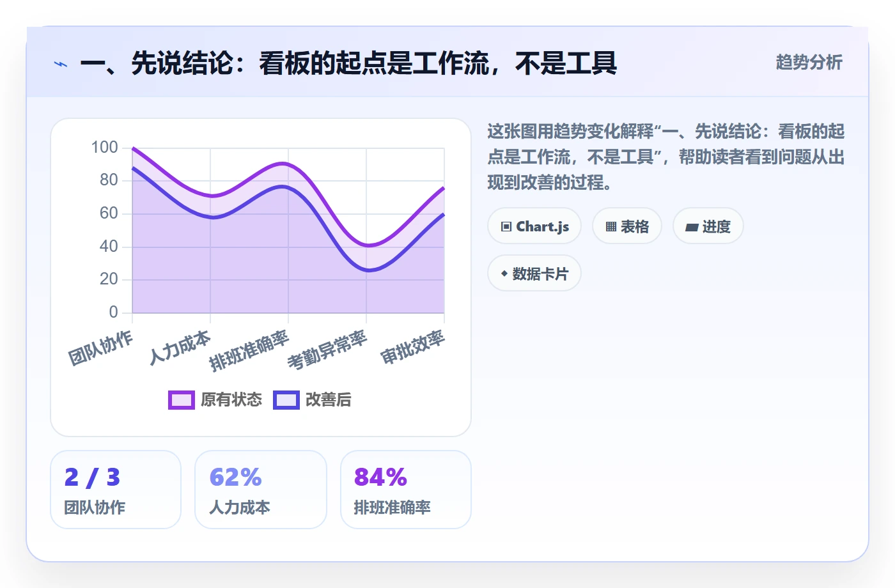
Task: Click the 改善后 legend label
Action: [329, 400]
